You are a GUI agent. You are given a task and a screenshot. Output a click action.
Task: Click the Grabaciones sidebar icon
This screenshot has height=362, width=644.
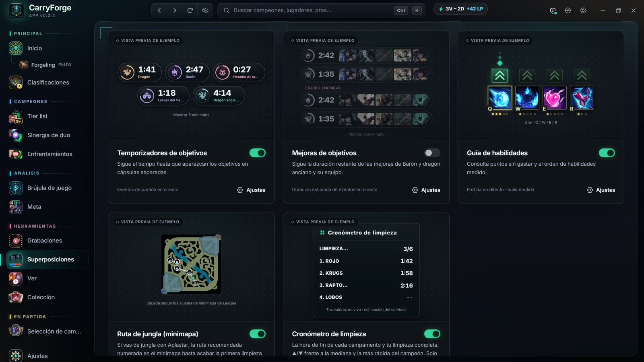click(16, 241)
